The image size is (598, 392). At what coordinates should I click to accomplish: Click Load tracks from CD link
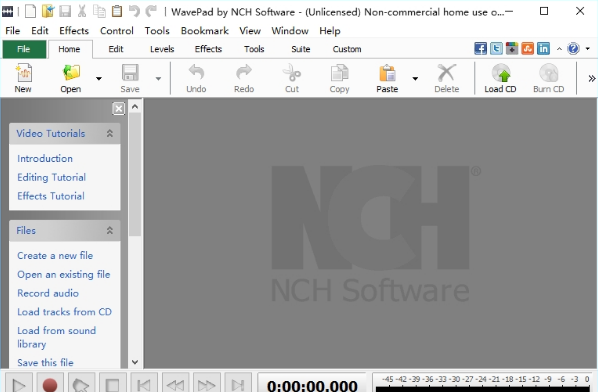[64, 312]
